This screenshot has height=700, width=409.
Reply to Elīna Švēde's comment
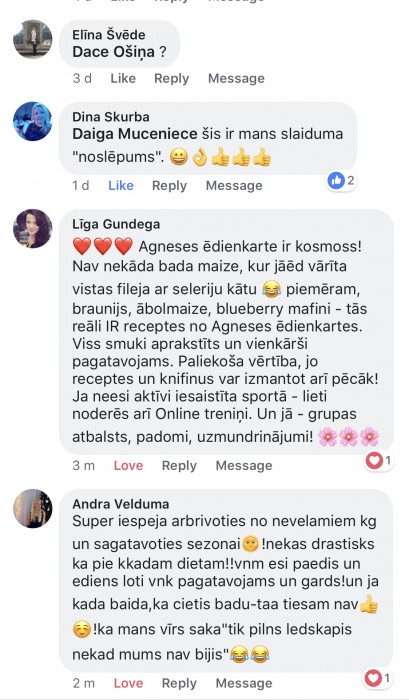tap(171, 79)
